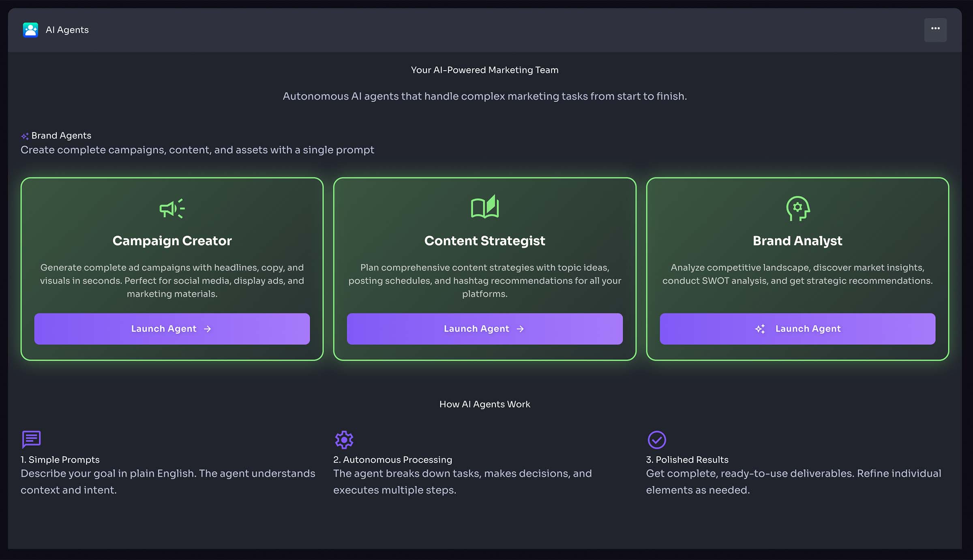Select the Content Strategist card title
The image size is (973, 560).
(x=484, y=241)
